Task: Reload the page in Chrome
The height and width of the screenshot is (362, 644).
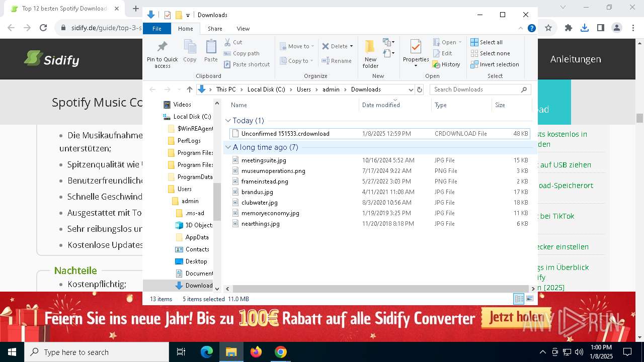Action: pos(43,28)
